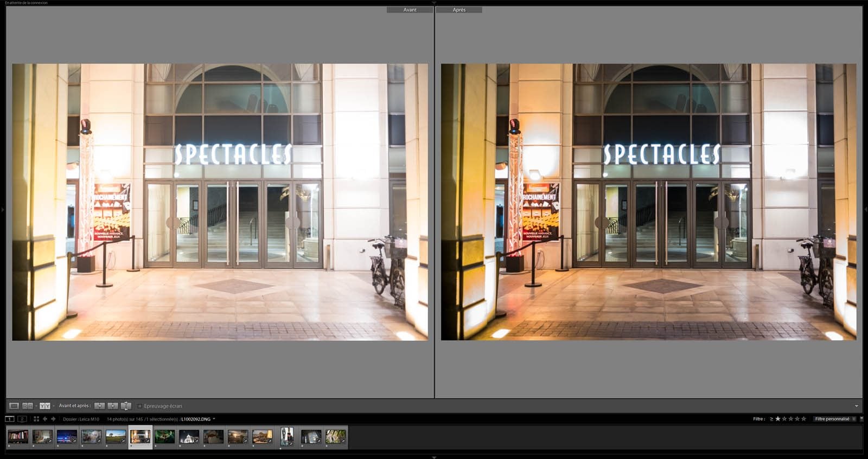868x459 pixels.
Task: Expand the L1002092.DNG file path menu
Action: 214,419
